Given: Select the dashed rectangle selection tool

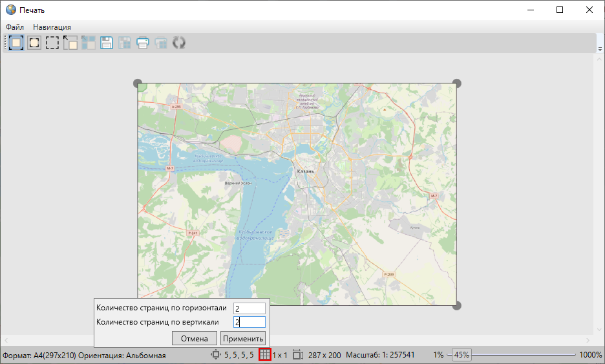Looking at the screenshot, I should [x=52, y=43].
